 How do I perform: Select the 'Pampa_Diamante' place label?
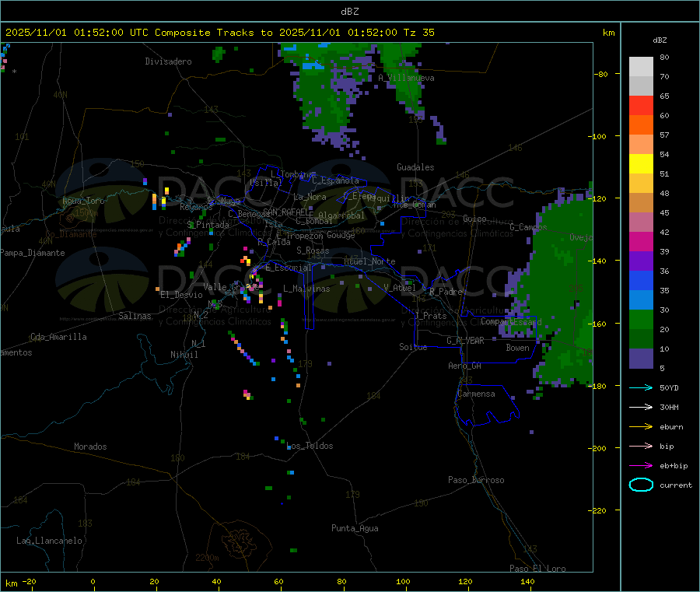33,253
